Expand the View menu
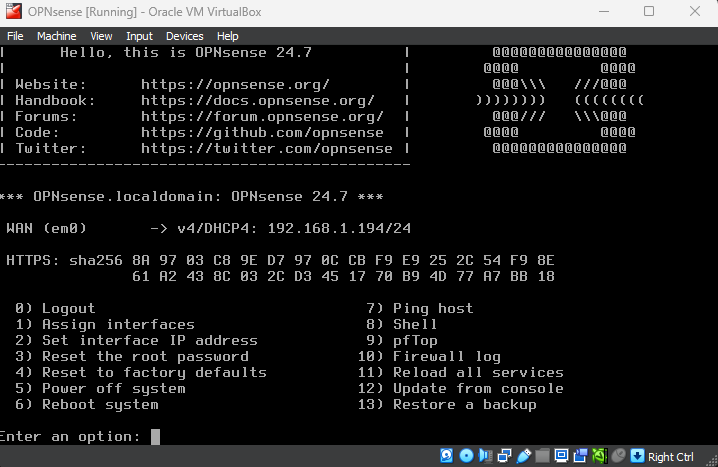718x467 pixels. (x=101, y=36)
